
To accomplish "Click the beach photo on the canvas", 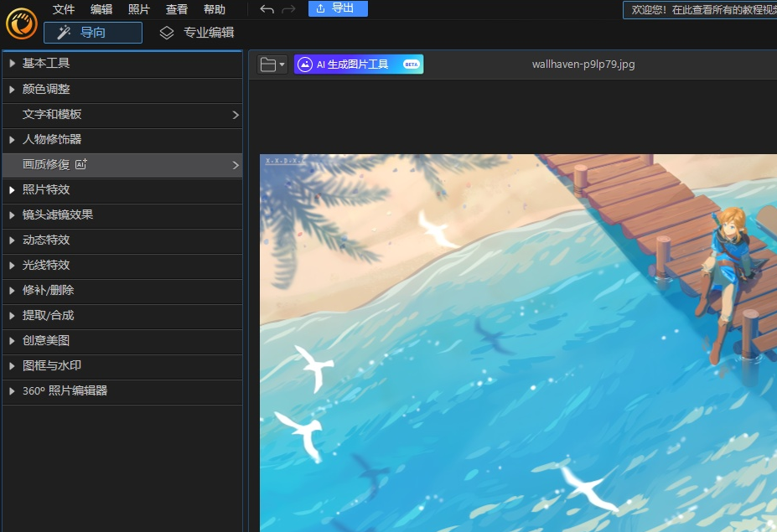I will [518, 343].
